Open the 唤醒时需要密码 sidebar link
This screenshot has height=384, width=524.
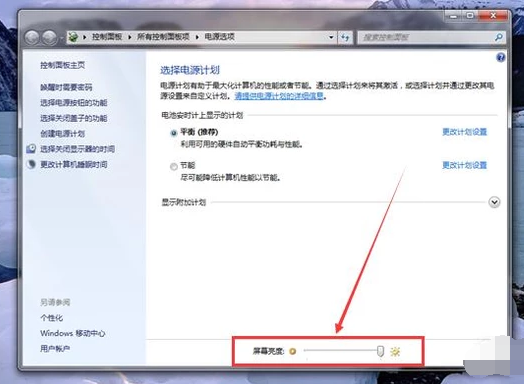click(66, 87)
